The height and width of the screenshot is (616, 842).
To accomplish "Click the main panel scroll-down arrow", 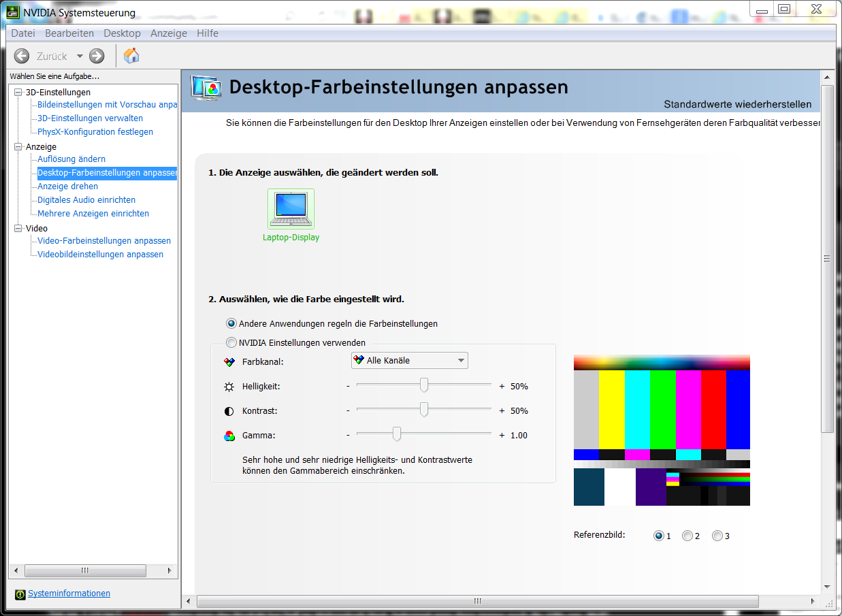I will [x=827, y=586].
